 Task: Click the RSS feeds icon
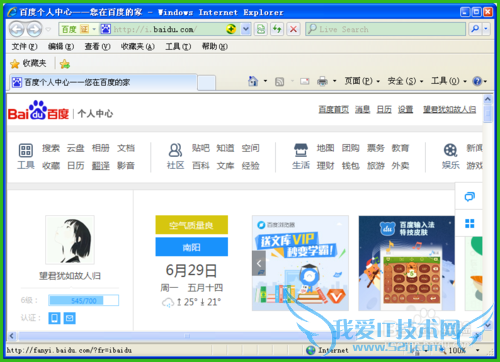pyautogui.click(x=279, y=81)
